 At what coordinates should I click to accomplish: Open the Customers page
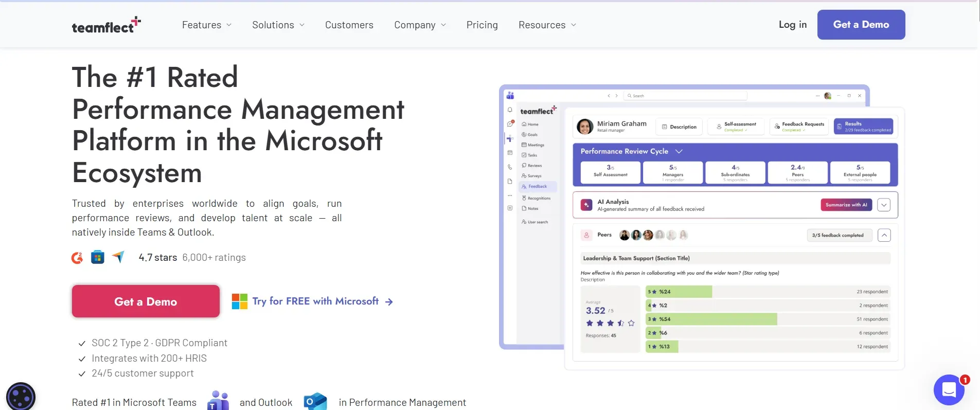click(349, 25)
